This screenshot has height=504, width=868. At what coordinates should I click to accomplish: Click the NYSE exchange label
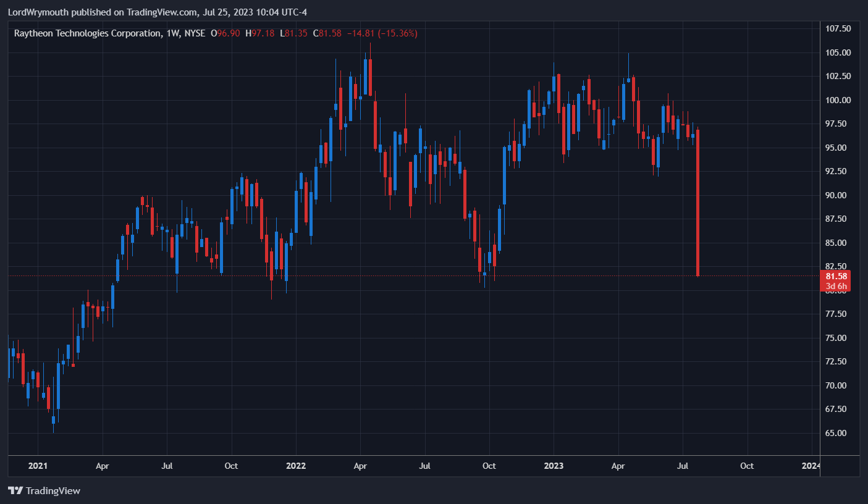point(195,33)
